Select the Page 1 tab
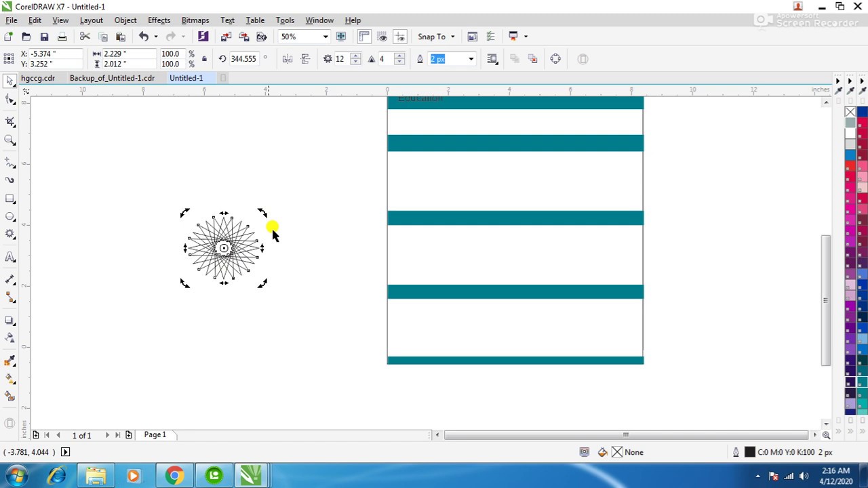The height and width of the screenshot is (488, 868). 155,434
